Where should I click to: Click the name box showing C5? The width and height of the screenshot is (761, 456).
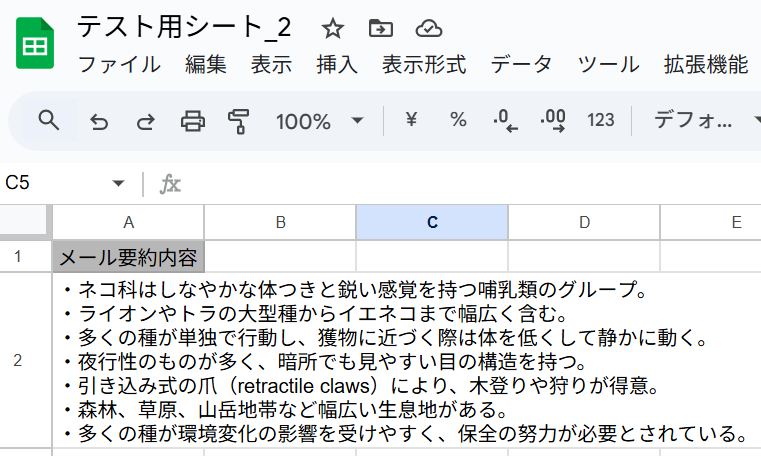tap(17, 183)
